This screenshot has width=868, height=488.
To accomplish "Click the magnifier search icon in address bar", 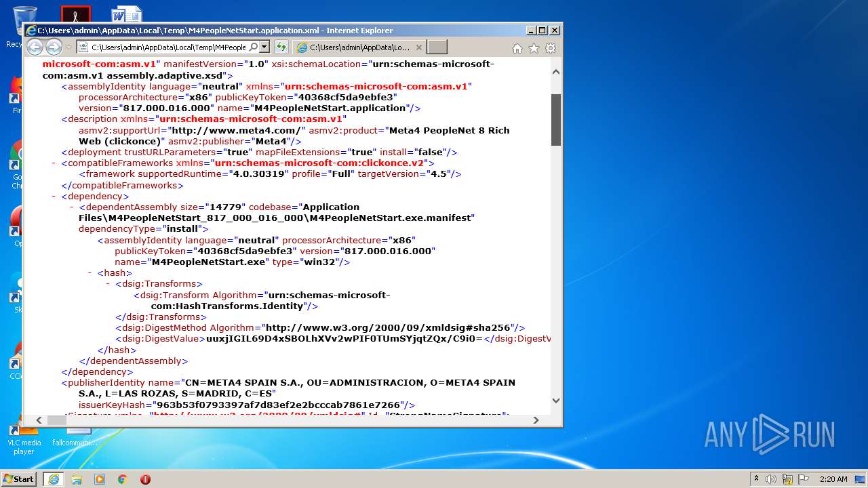I will pyautogui.click(x=253, y=47).
